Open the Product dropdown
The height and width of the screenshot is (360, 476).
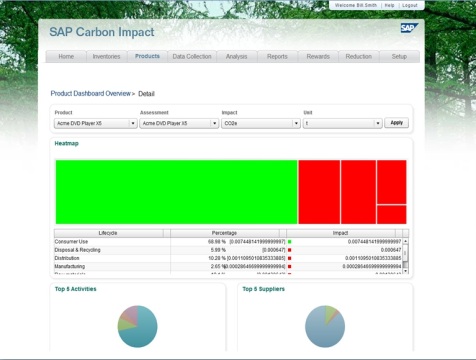96,123
